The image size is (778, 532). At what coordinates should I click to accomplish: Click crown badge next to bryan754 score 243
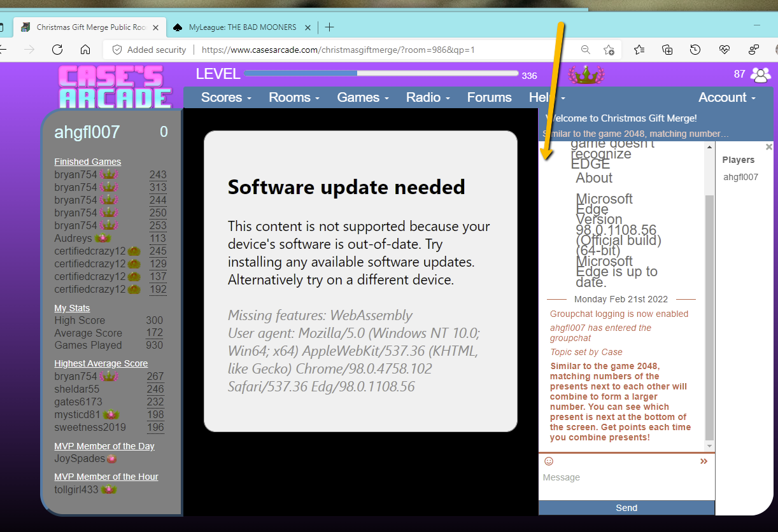110,174
